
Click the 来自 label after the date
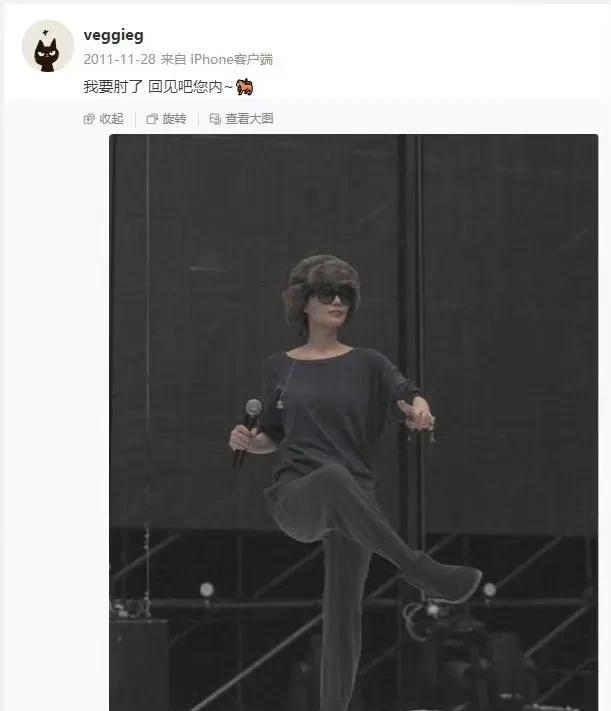point(173,59)
